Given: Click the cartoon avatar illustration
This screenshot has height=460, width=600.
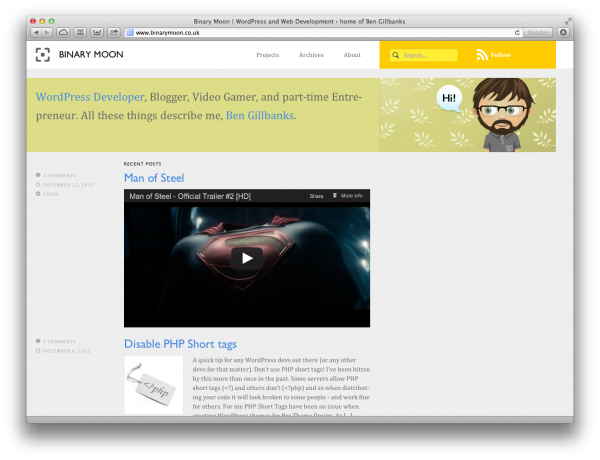Looking at the screenshot, I should coord(503,115).
